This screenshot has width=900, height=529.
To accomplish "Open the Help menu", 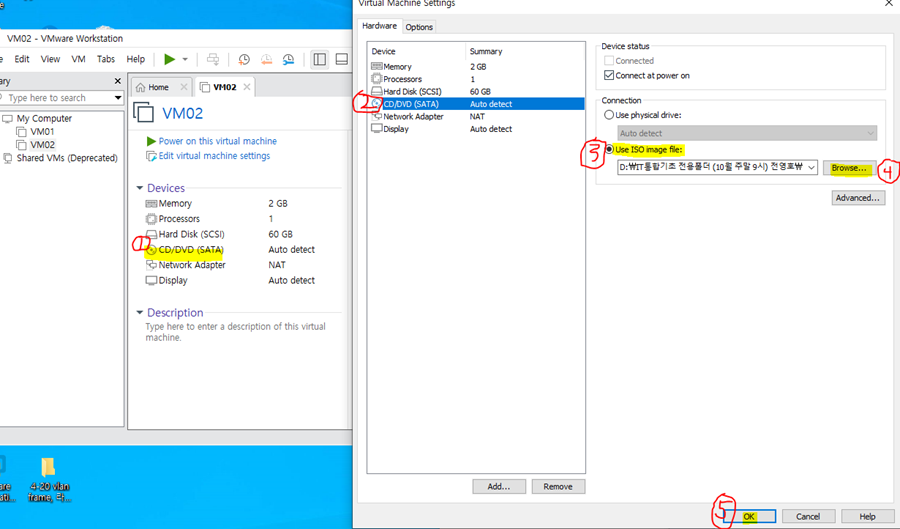I will coord(135,59).
